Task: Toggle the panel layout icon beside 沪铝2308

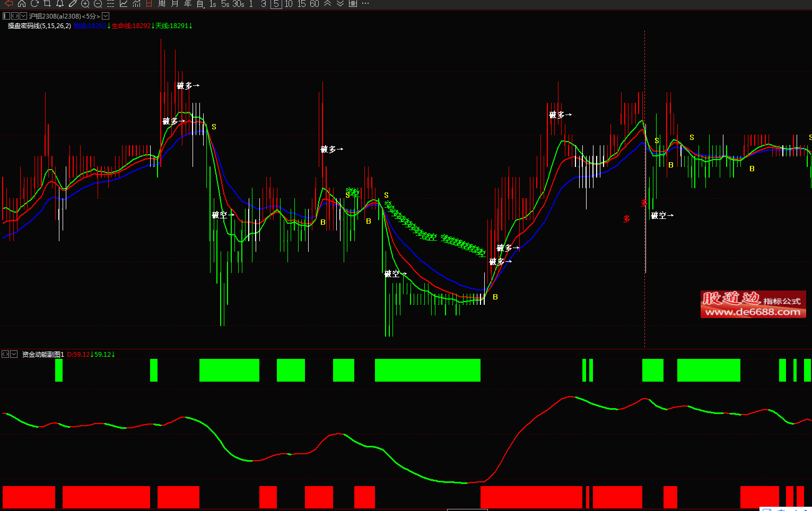Action: [x=6, y=16]
